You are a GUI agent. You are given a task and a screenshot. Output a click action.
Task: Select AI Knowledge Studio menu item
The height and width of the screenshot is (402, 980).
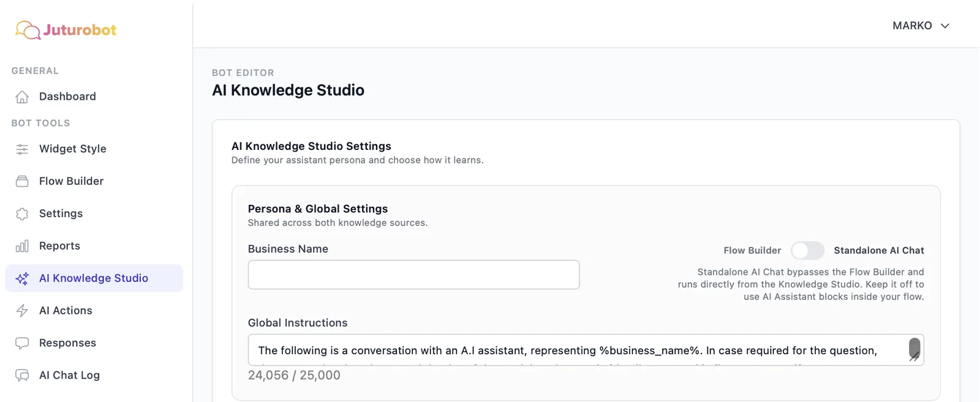click(x=94, y=278)
